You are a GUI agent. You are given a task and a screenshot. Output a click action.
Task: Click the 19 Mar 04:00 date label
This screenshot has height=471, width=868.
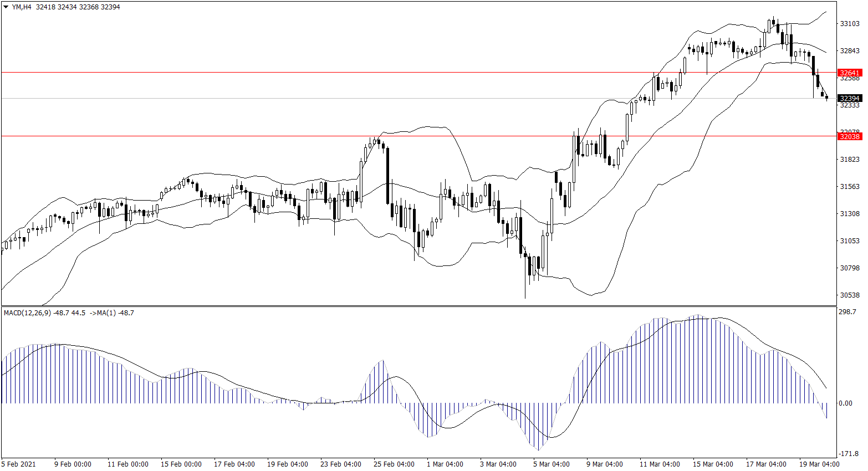pos(819,464)
